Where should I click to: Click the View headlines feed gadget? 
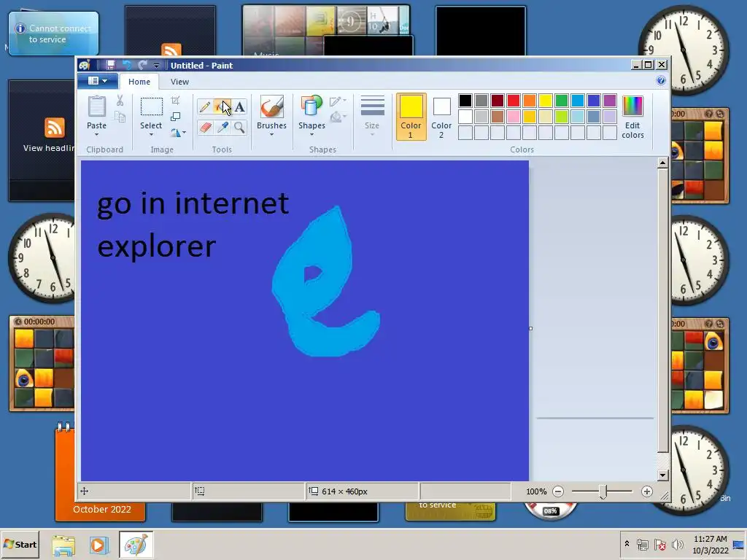click(42, 141)
